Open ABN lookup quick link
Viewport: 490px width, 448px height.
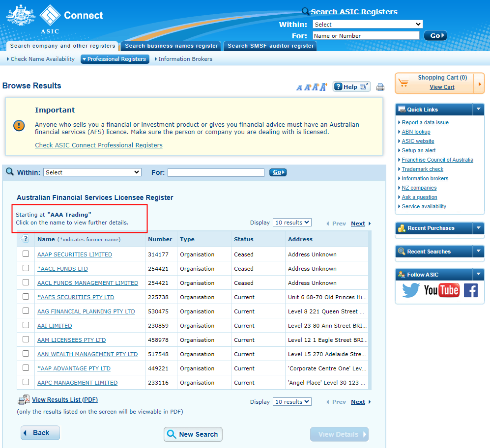point(416,132)
